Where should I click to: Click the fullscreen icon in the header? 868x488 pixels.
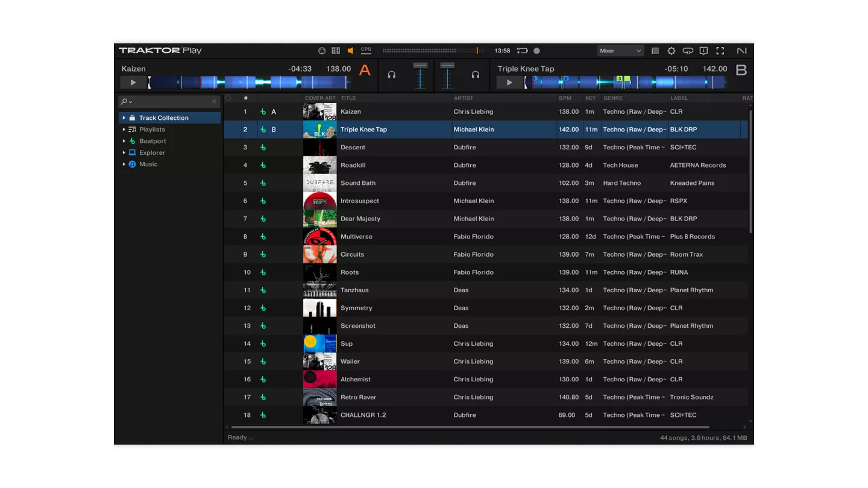[720, 51]
